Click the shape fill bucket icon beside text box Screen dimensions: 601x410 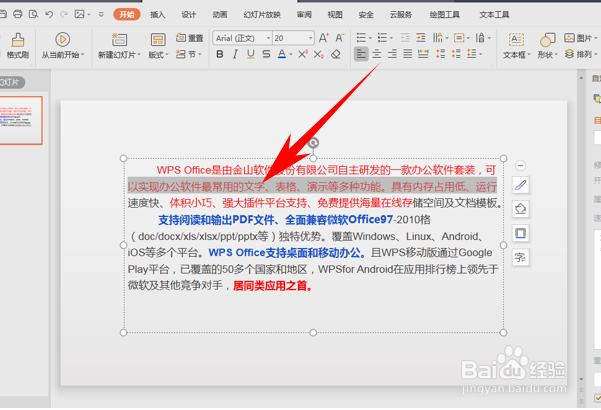(x=521, y=209)
